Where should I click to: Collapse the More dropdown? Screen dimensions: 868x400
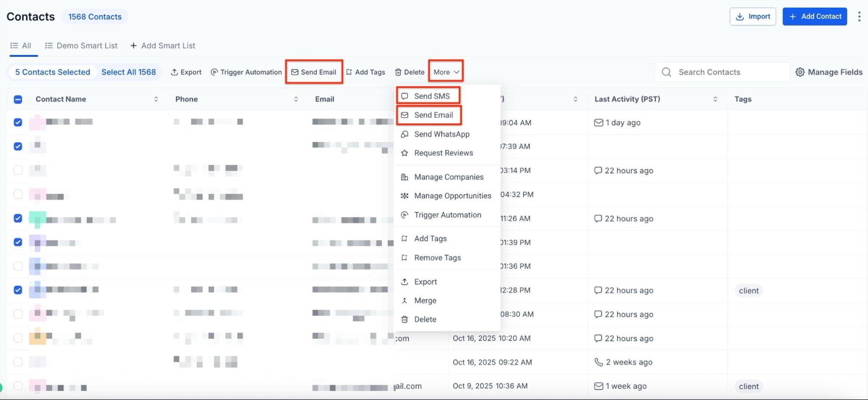tap(446, 72)
